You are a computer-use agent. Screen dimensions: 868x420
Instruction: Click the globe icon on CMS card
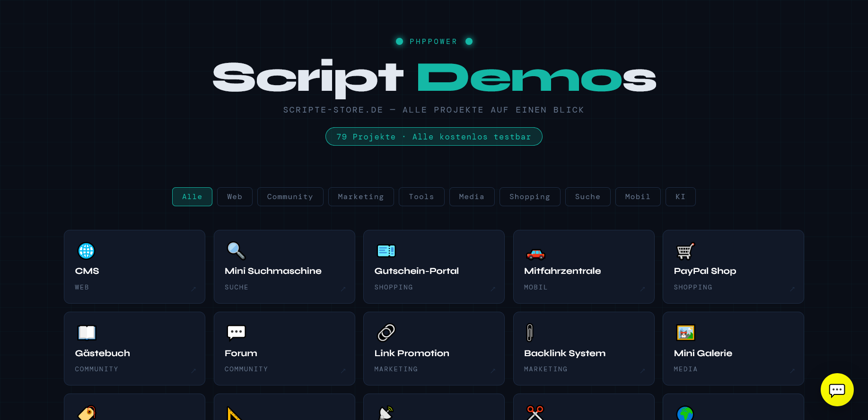click(x=86, y=251)
